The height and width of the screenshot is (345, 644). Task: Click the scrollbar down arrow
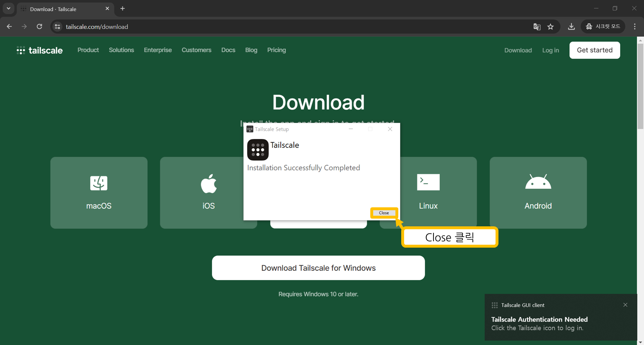[640, 342]
